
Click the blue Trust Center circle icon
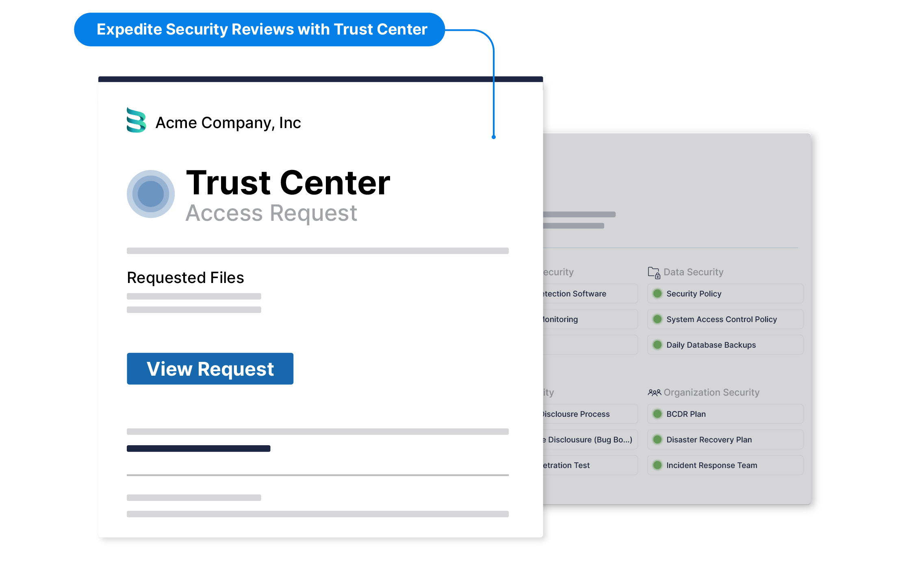click(151, 194)
